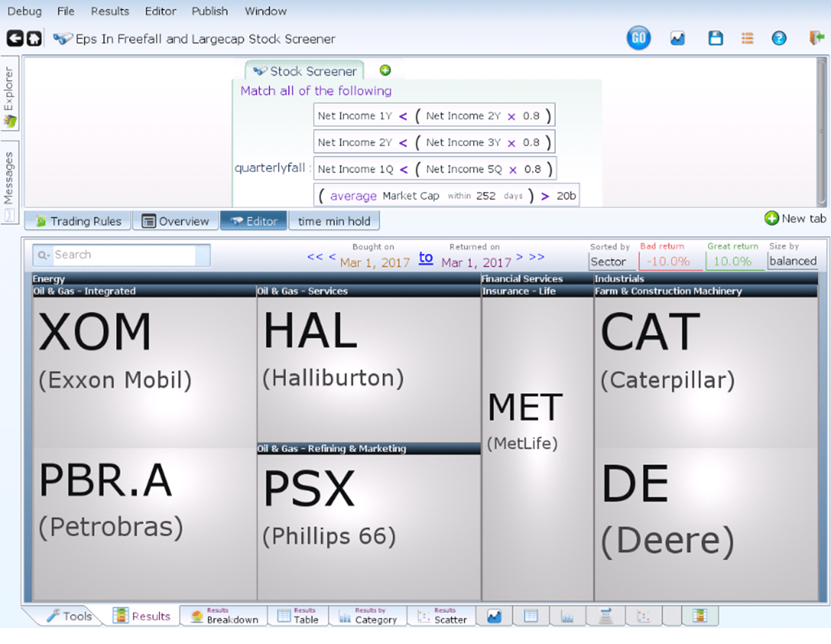Click the blue GO run button
Screen dimensions: 831x644
(639, 38)
